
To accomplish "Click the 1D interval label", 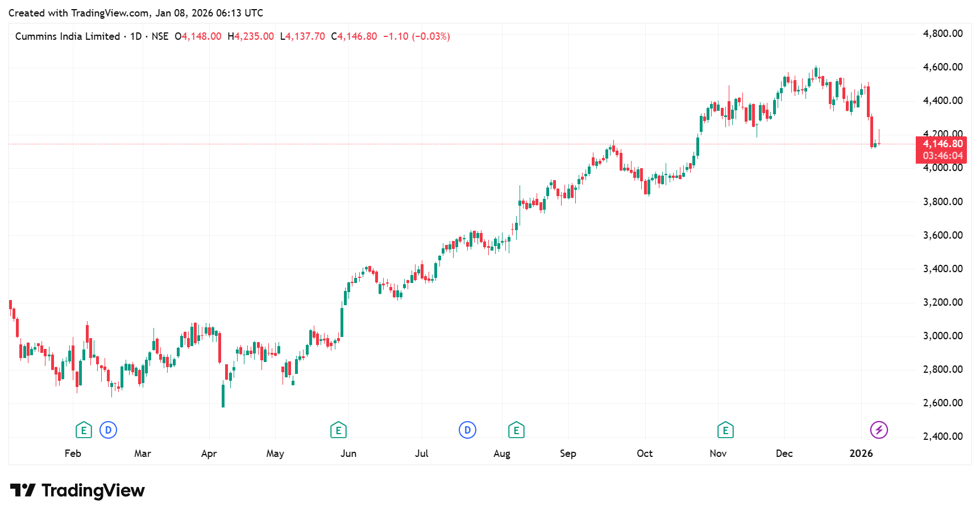I will pyautogui.click(x=136, y=36).
